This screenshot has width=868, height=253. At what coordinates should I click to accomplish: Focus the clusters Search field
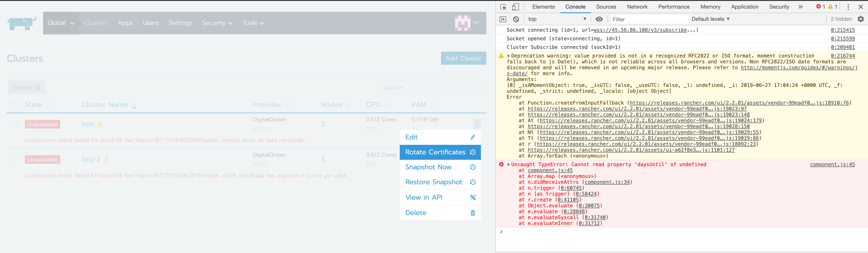pos(433,88)
